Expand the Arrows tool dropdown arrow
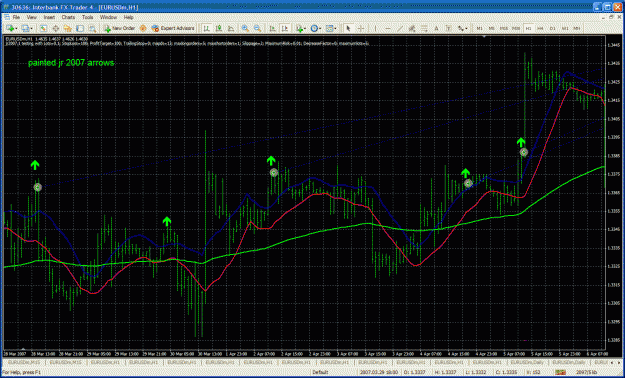625x378 pixels. [x=467, y=29]
